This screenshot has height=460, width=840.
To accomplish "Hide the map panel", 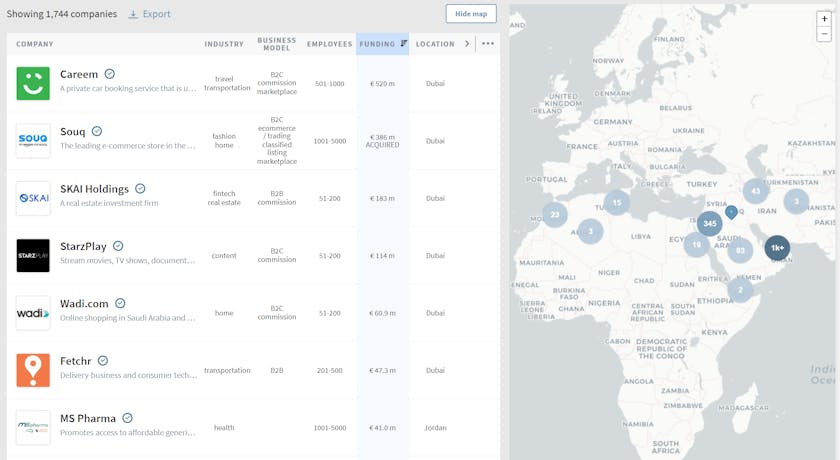I will pos(470,14).
